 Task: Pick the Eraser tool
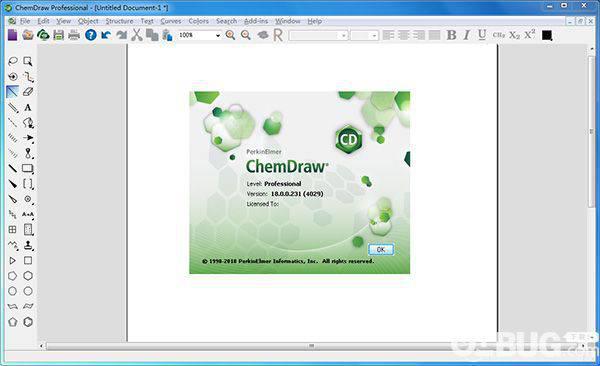[x=28, y=92]
